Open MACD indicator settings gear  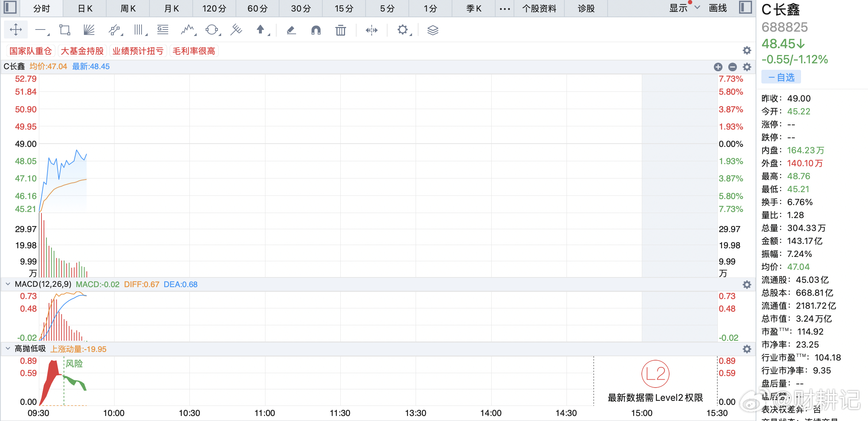click(x=747, y=285)
